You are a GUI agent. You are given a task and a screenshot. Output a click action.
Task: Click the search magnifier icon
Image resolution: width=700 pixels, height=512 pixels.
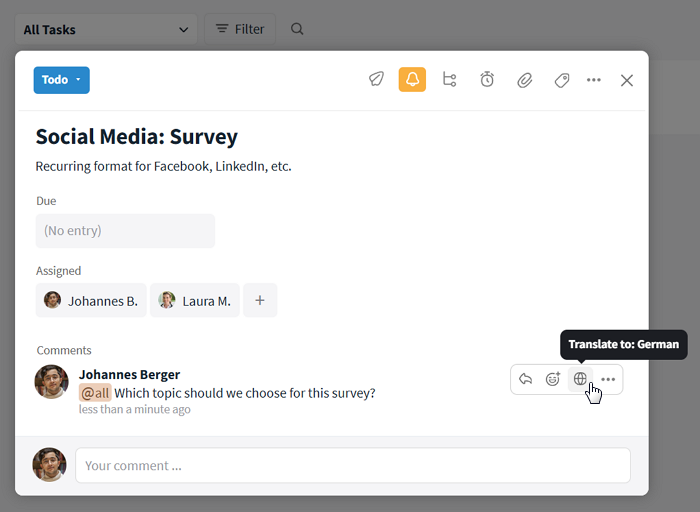point(297,30)
